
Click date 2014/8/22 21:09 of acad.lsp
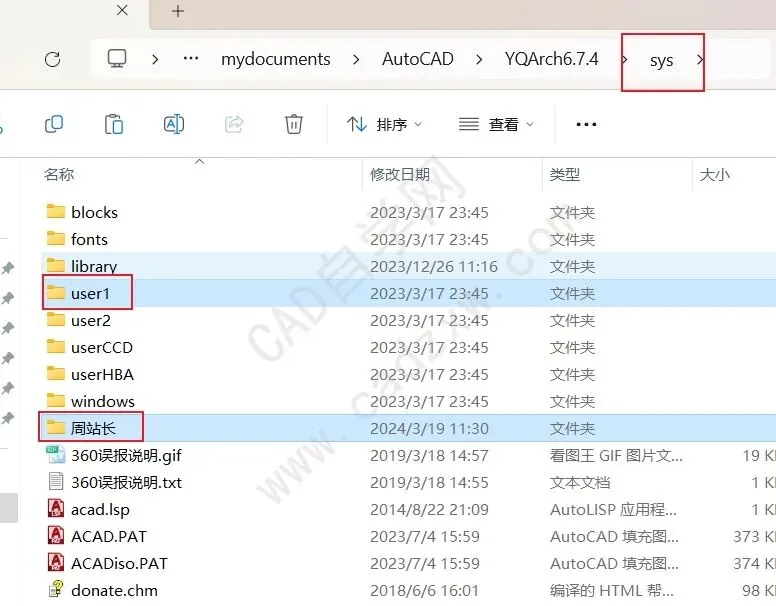point(429,509)
